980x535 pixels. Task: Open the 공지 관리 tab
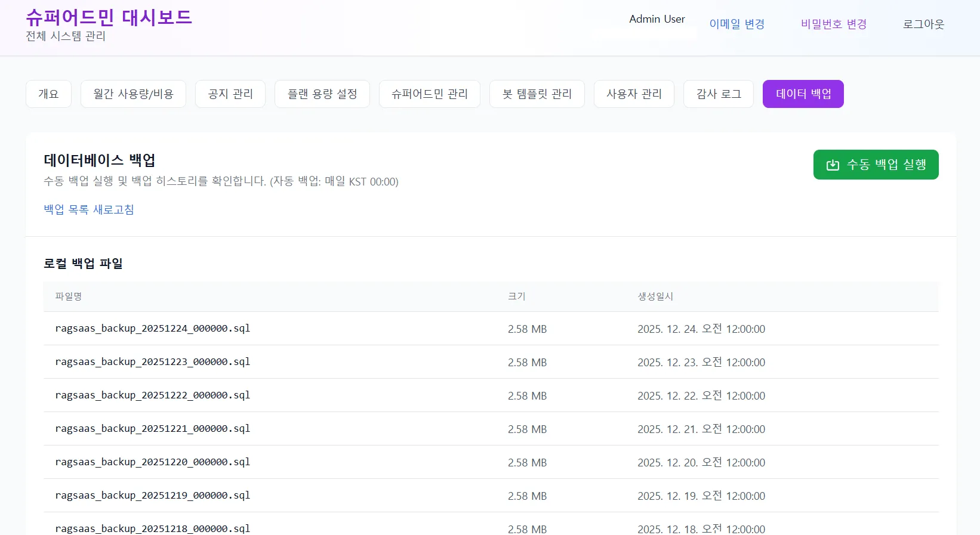(230, 94)
